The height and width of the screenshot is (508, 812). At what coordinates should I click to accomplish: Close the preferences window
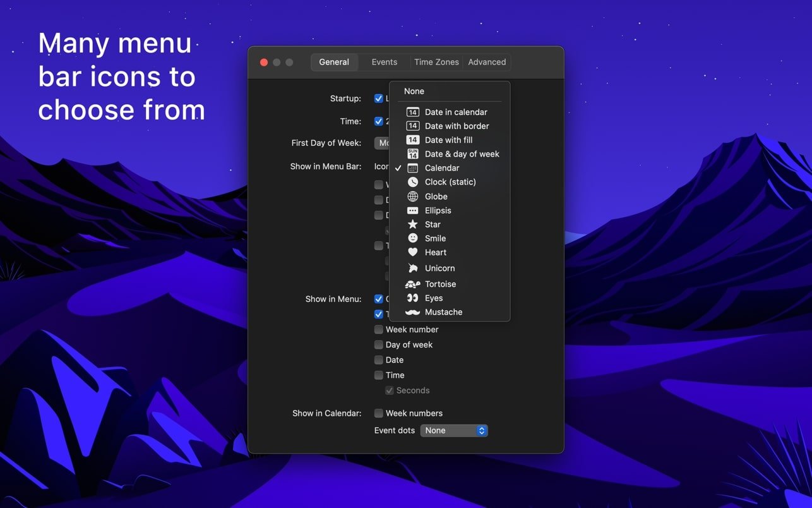264,62
